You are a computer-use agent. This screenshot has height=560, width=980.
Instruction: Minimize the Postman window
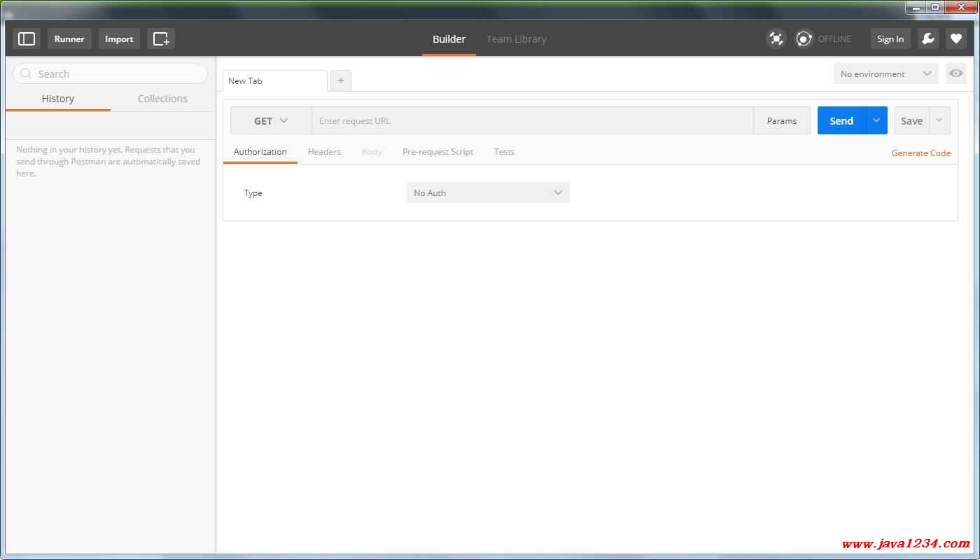916,6
